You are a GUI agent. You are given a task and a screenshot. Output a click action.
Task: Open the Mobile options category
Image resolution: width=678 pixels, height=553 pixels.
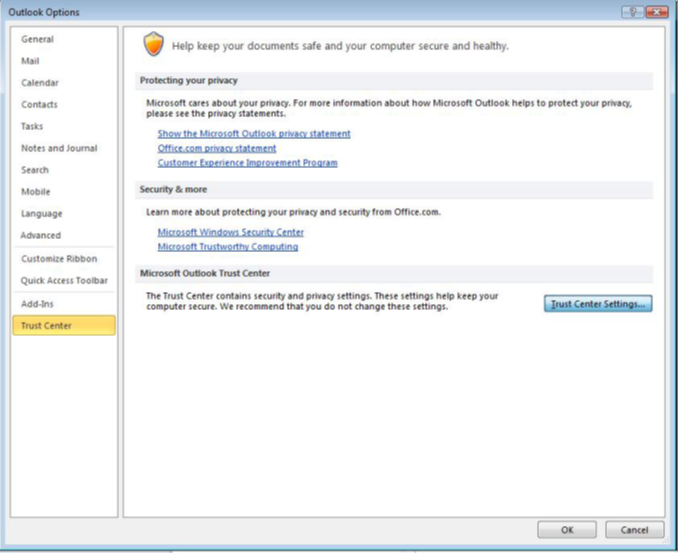[x=64, y=192]
